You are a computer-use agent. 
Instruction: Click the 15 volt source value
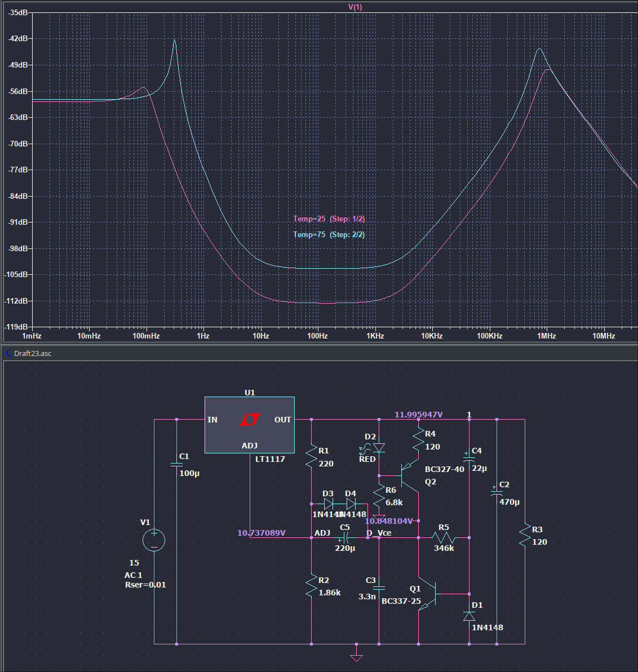click(x=134, y=563)
